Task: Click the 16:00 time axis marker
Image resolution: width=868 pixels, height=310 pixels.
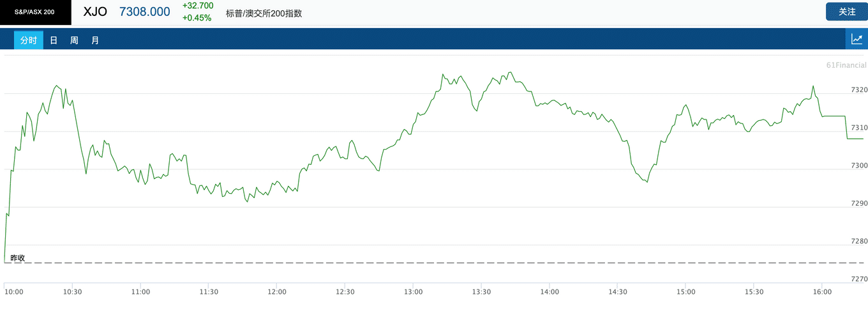Action: tap(822, 292)
